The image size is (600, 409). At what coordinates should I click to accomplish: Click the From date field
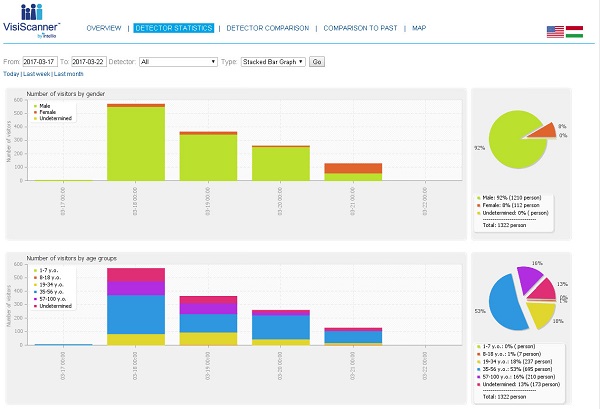click(x=40, y=62)
